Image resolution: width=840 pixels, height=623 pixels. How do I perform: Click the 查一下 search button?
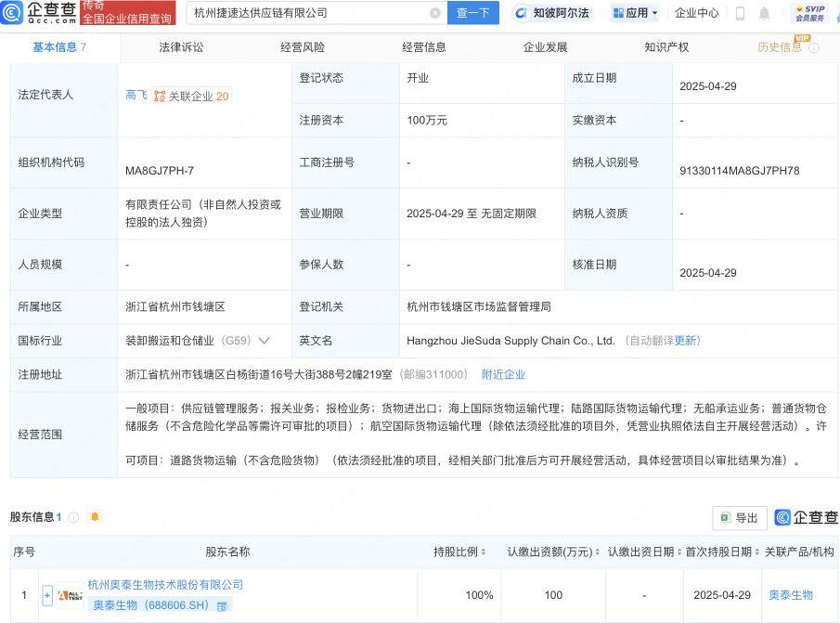click(473, 13)
